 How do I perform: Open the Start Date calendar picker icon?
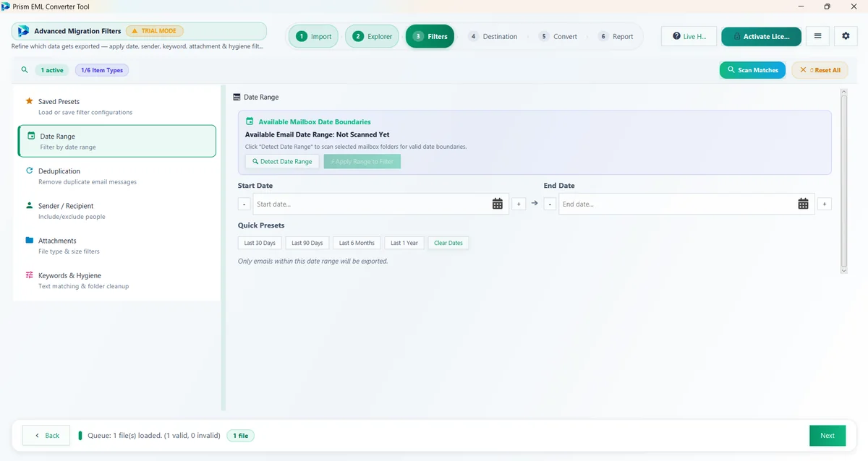pyautogui.click(x=498, y=204)
